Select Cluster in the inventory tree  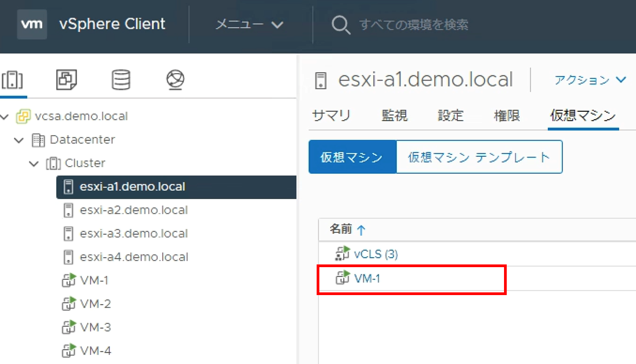point(85,163)
